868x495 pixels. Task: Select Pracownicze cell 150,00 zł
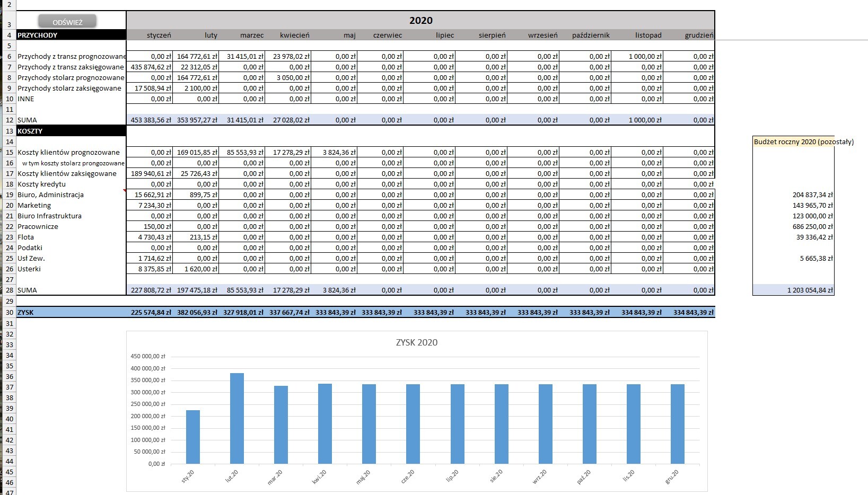point(150,226)
